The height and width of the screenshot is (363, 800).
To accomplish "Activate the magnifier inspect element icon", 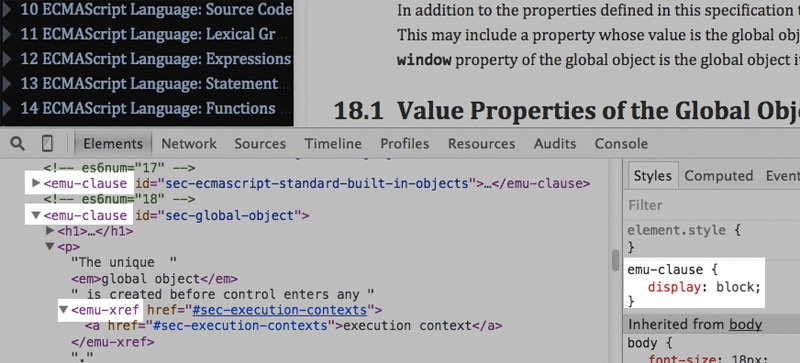I will [18, 144].
